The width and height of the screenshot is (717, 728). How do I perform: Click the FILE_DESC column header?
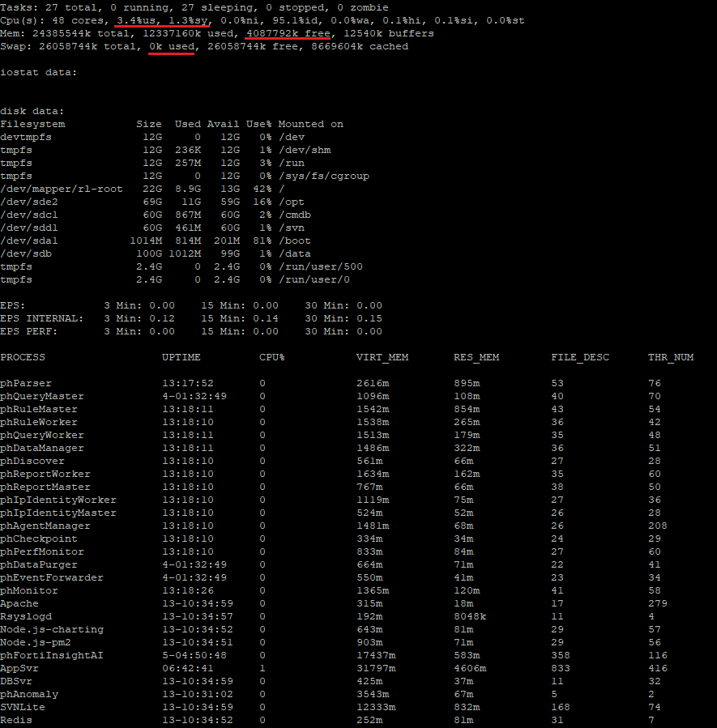click(x=580, y=358)
